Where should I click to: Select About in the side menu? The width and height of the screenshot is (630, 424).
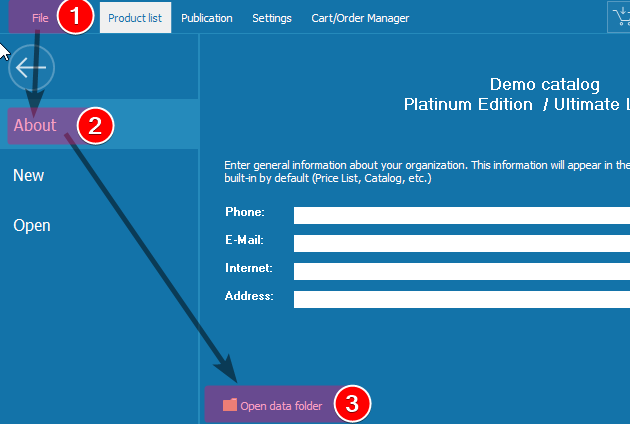pyautogui.click(x=99, y=125)
